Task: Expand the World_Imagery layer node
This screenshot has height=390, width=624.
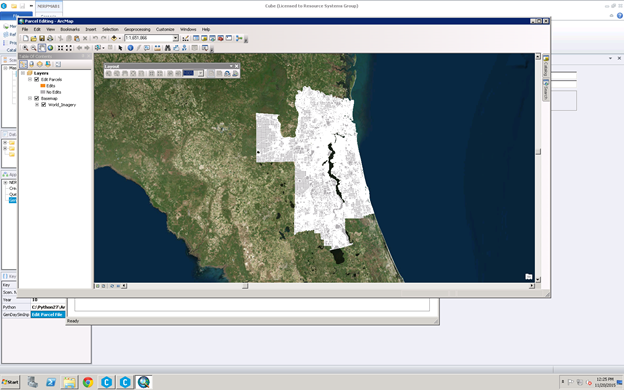Action: (x=37, y=105)
